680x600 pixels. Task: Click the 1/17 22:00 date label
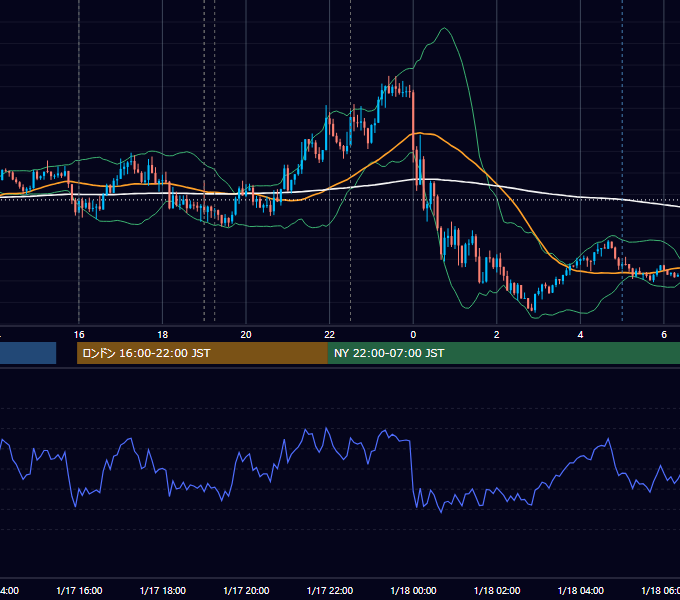[x=330, y=590]
